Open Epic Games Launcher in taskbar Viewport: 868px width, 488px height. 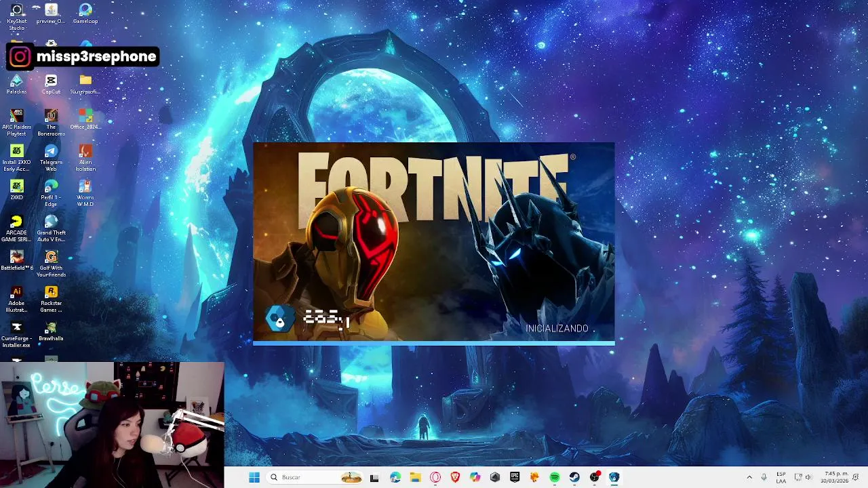point(515,477)
